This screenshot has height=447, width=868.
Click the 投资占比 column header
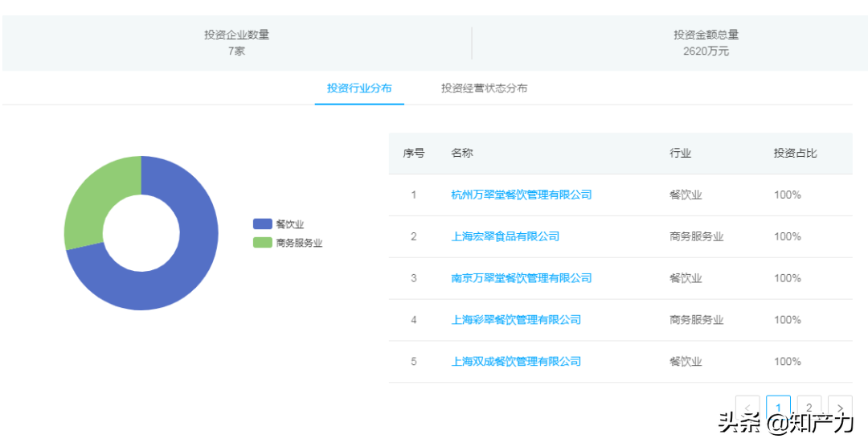pyautogui.click(x=796, y=154)
